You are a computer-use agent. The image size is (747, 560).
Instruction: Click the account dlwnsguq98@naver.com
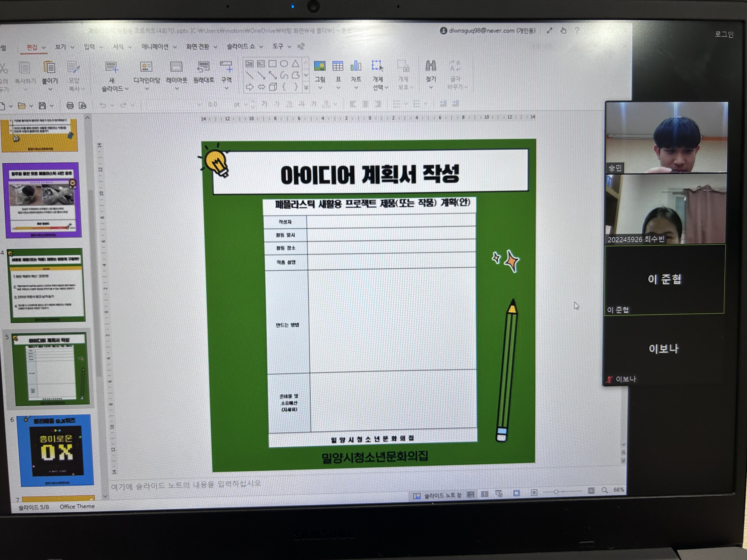click(x=488, y=31)
